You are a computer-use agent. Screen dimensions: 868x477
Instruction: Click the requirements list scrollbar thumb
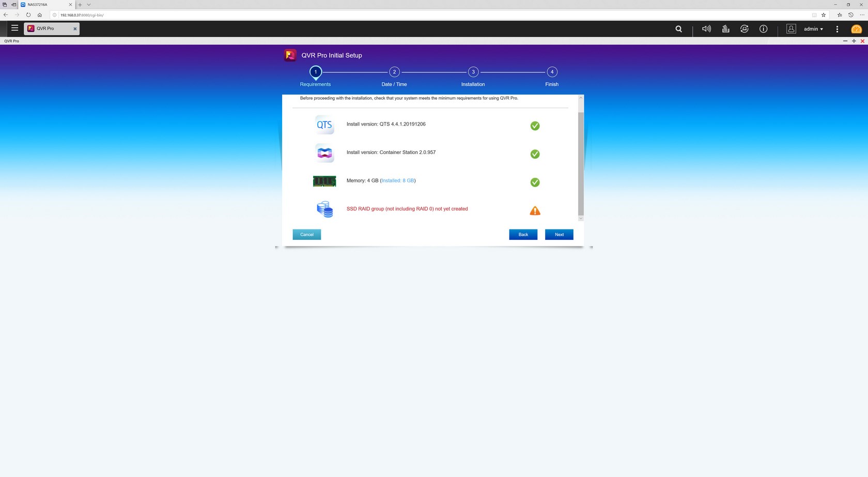point(581,163)
